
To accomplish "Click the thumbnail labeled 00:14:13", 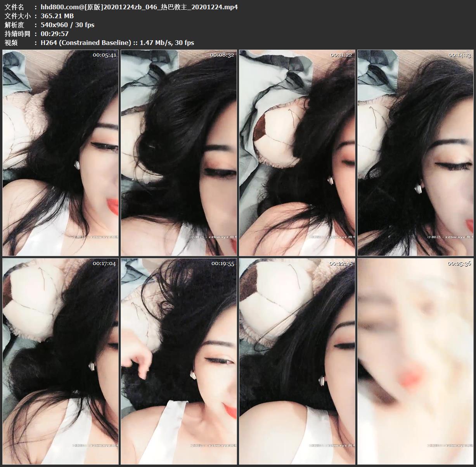I will click(415, 153).
